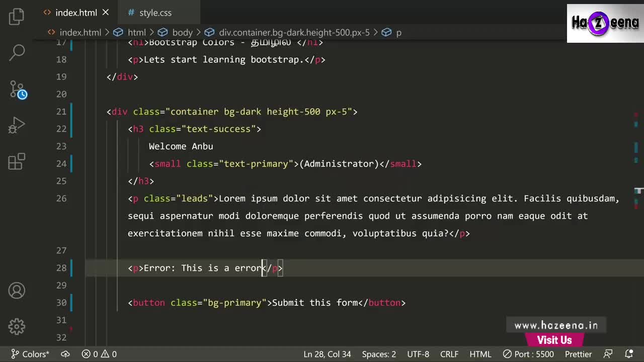
Task: Click the Prettier status bar item
Action: [578, 354]
